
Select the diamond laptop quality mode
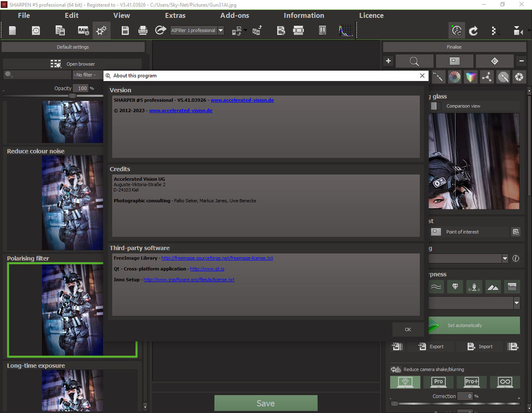(405, 382)
